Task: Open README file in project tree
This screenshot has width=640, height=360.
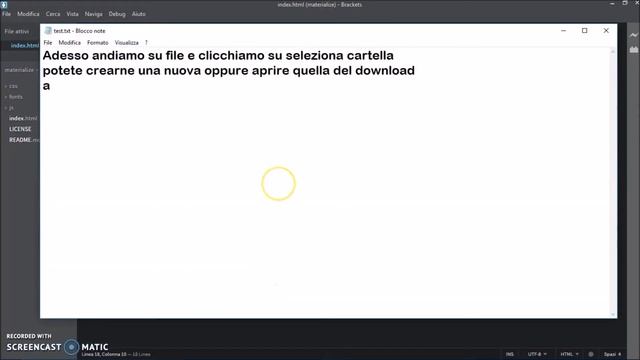Action: (x=24, y=140)
